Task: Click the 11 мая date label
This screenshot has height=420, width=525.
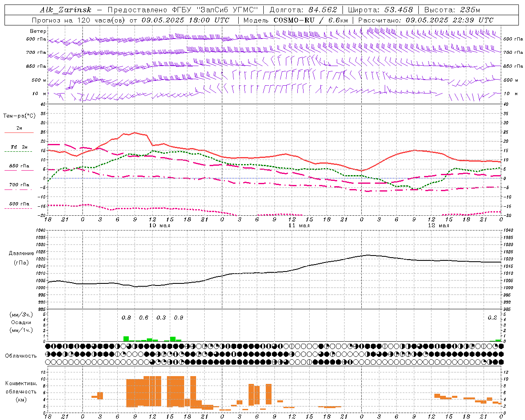Action: (x=299, y=226)
